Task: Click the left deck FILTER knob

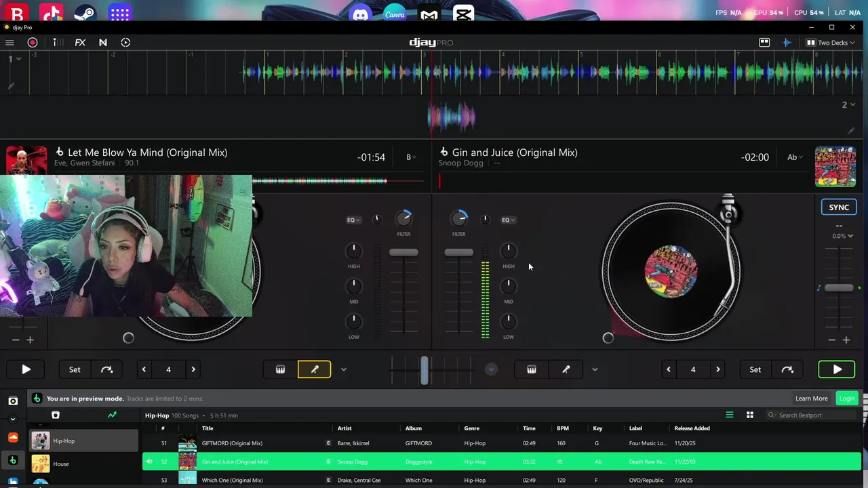Action: (x=403, y=218)
